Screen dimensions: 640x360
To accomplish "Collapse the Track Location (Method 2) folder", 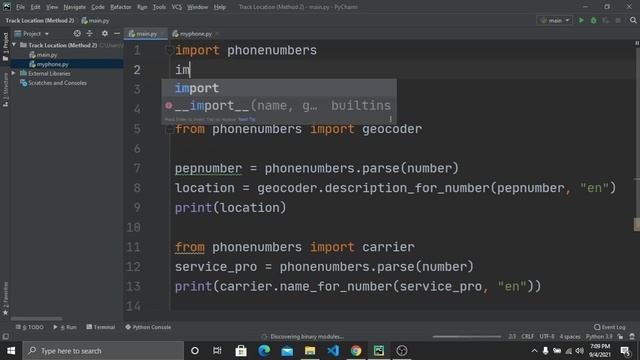I will pos(14,45).
